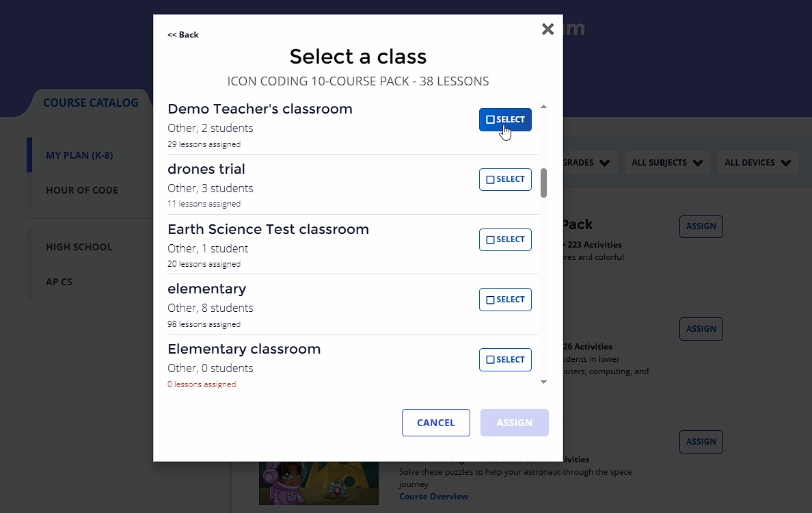Choose Hour of Code in sidebar
The width and height of the screenshot is (812, 513).
(82, 190)
